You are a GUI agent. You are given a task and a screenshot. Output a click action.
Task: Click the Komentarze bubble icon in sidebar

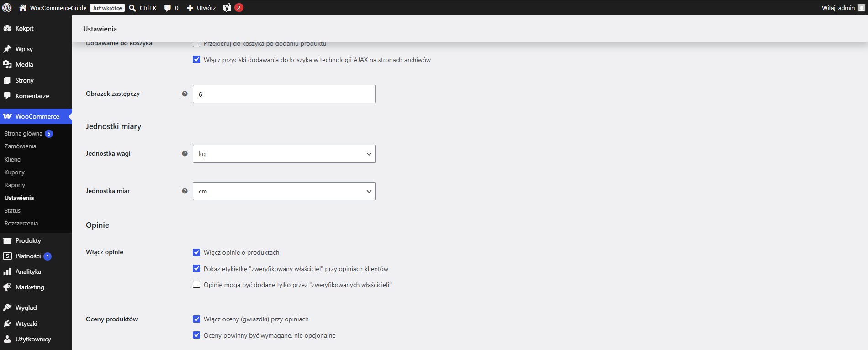coord(7,96)
